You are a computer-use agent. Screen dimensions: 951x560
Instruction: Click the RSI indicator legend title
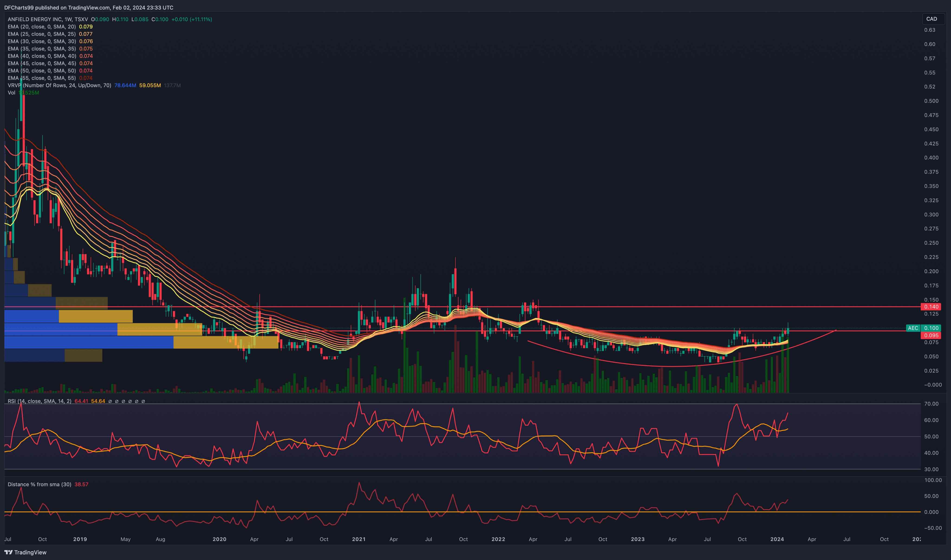coord(39,401)
